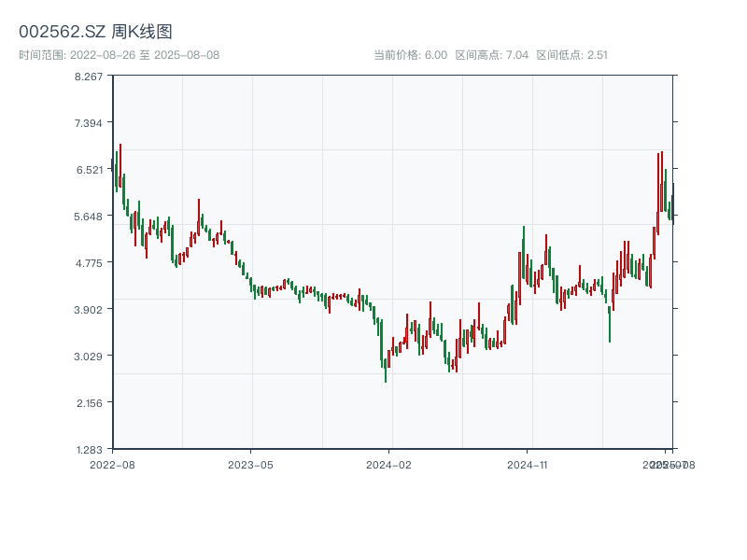Click the 2024-02 x-axis date label
The width and height of the screenshot is (747, 560).
point(389,464)
